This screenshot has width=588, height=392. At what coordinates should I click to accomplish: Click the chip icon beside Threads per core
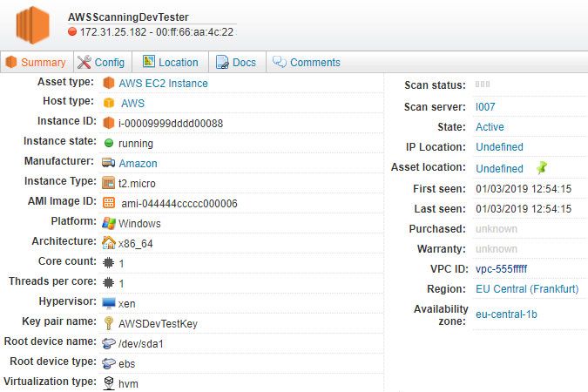coord(109,282)
